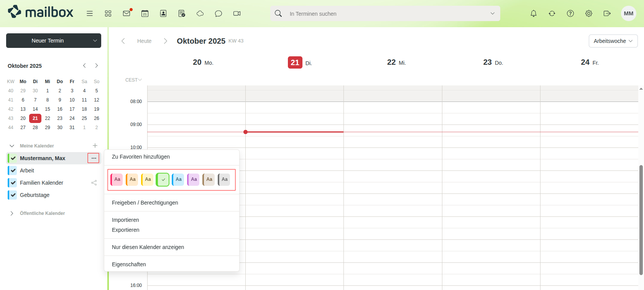Open the video conference icon

237,13
